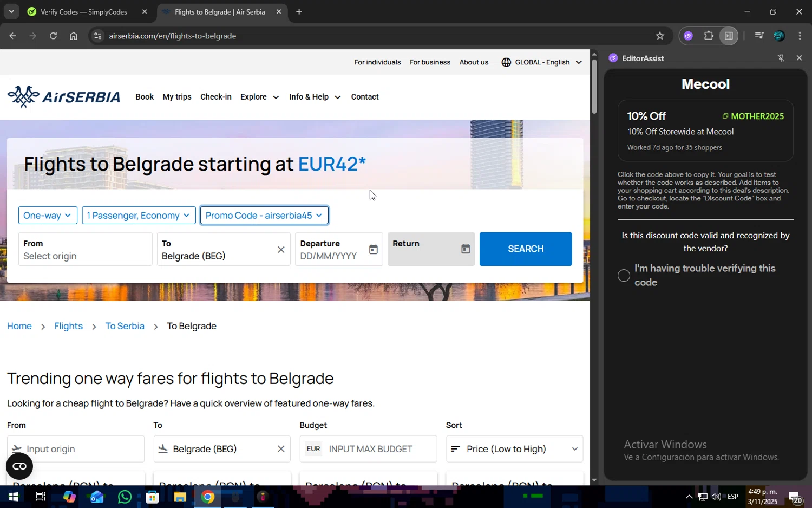Image resolution: width=812 pixels, height=508 pixels.
Task: Go to My trips
Action: pyautogui.click(x=177, y=97)
